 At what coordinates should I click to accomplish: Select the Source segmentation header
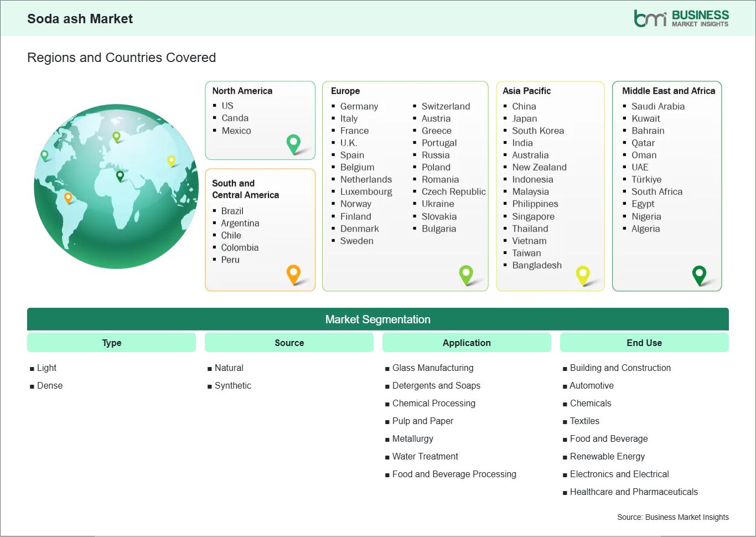pyautogui.click(x=289, y=343)
